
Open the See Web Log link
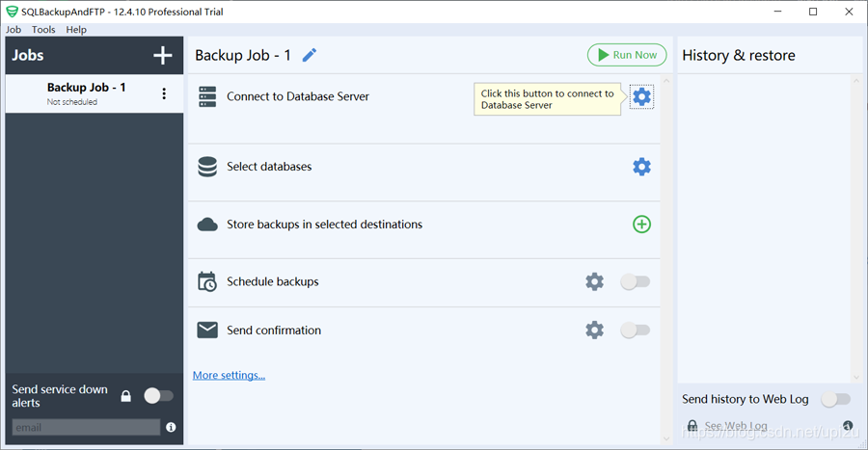(x=736, y=426)
